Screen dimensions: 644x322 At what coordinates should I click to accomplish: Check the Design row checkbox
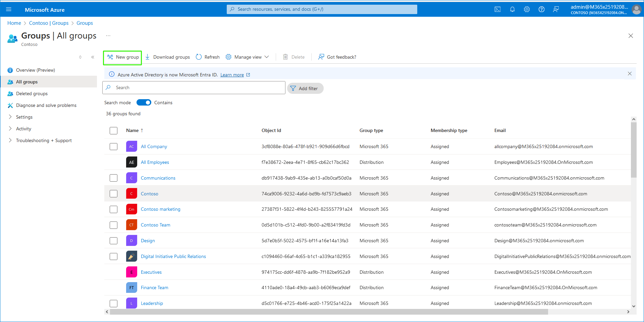[x=113, y=241]
